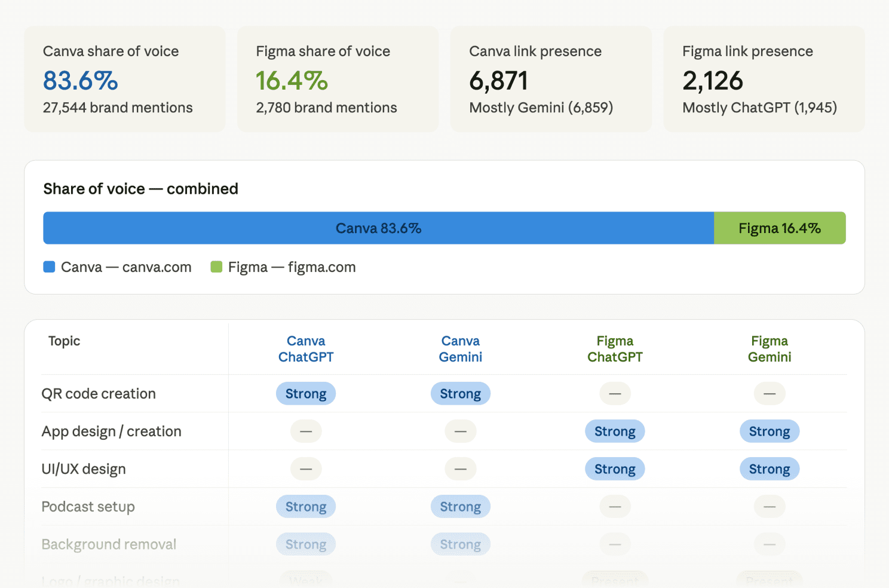Click App design's Canva ChatGPT dash badge
Image resolution: width=889 pixels, height=588 pixels.
coord(306,431)
